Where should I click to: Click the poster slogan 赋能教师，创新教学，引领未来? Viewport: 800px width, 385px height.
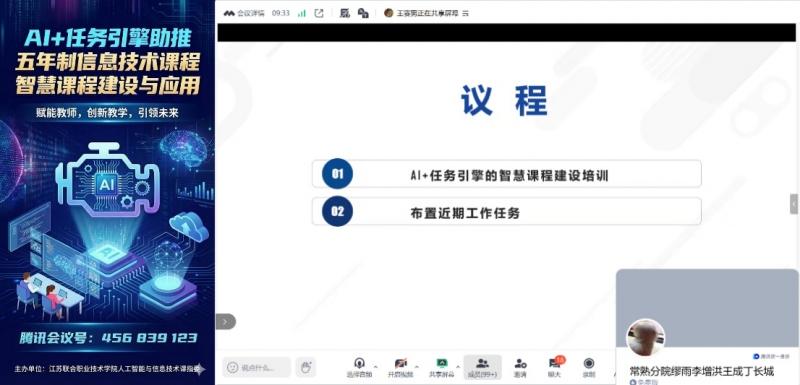[x=107, y=113]
